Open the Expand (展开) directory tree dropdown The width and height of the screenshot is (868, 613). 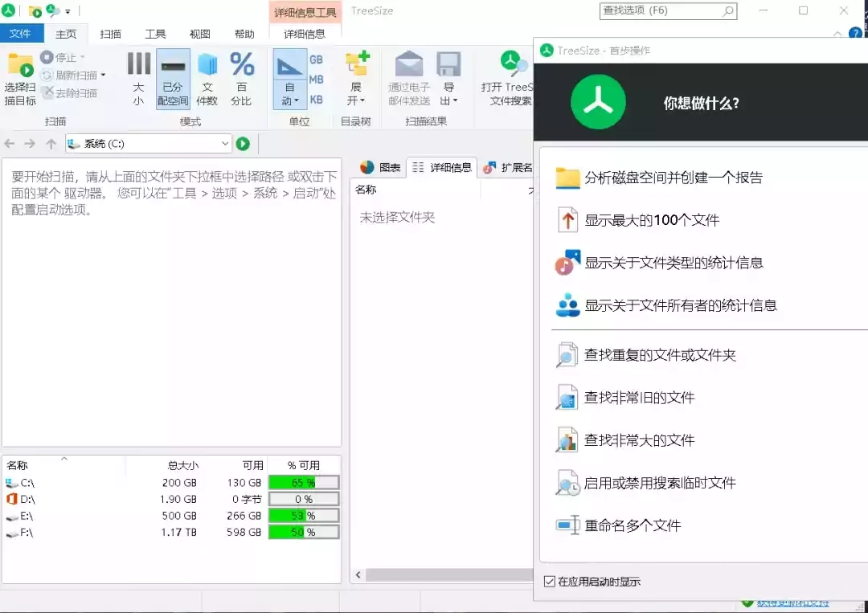[356, 79]
